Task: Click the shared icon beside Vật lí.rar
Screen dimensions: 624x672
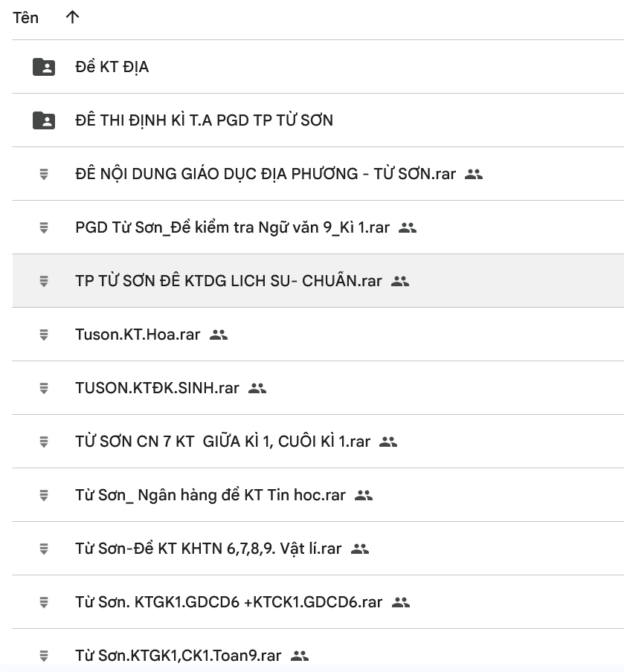Action: [360, 549]
